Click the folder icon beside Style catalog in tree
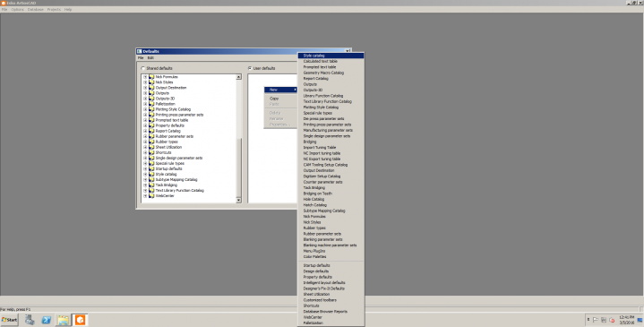Screen dimensions: 644x327 [x=151, y=174]
